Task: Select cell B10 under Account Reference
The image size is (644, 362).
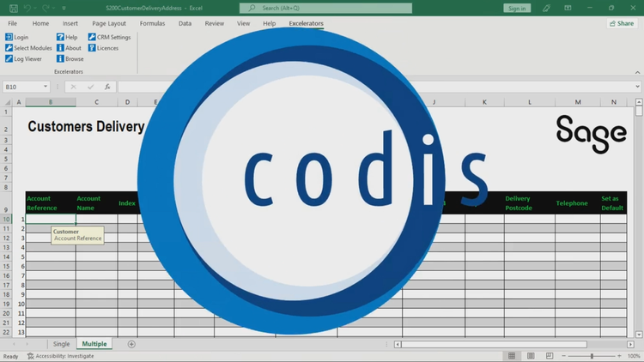Action: pos(51,219)
